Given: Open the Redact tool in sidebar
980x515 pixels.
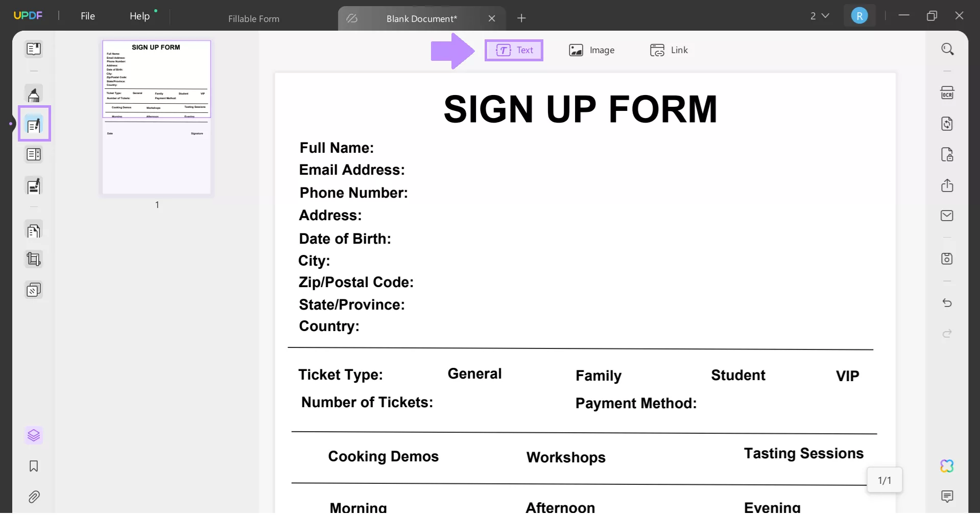Looking at the screenshot, I should 34,186.
